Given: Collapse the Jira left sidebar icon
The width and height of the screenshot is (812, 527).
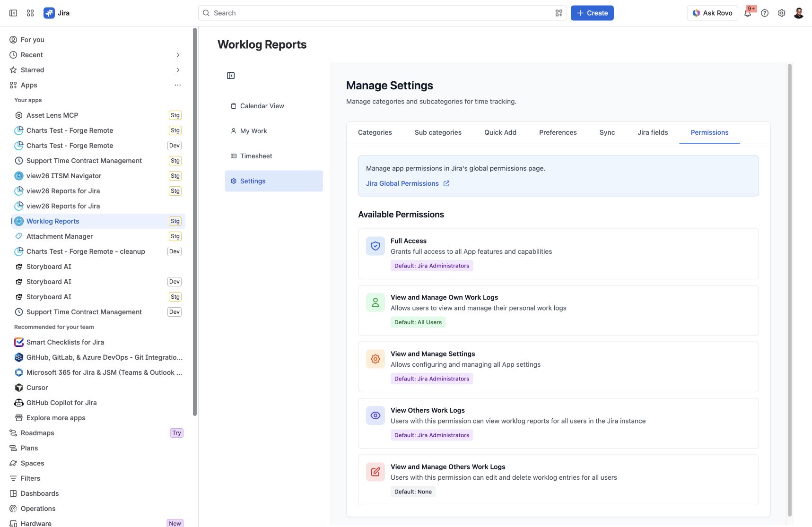Looking at the screenshot, I should click(13, 13).
